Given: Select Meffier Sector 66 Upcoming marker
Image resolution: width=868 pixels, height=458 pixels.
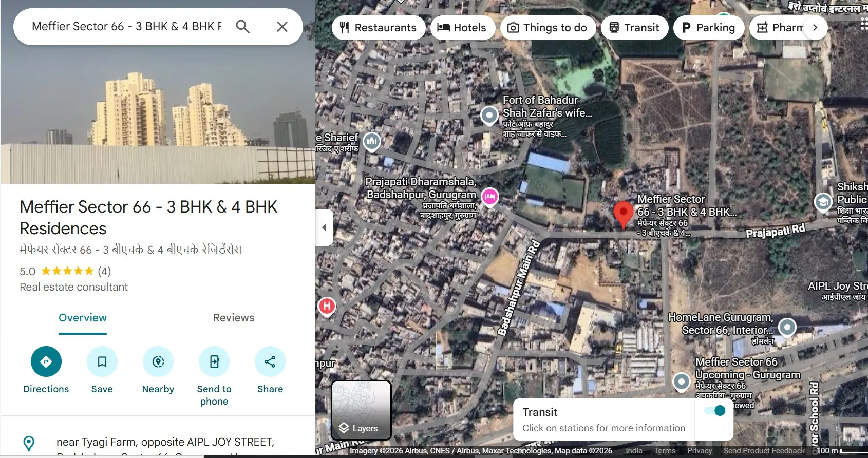Looking at the screenshot, I should point(682,382).
